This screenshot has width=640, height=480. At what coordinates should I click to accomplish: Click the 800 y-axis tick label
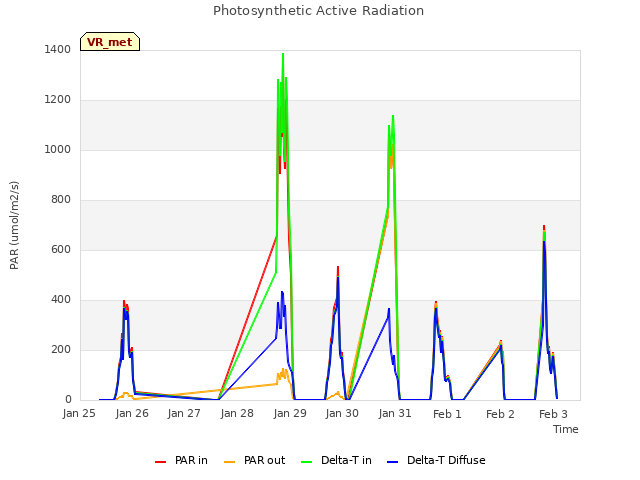pos(61,200)
